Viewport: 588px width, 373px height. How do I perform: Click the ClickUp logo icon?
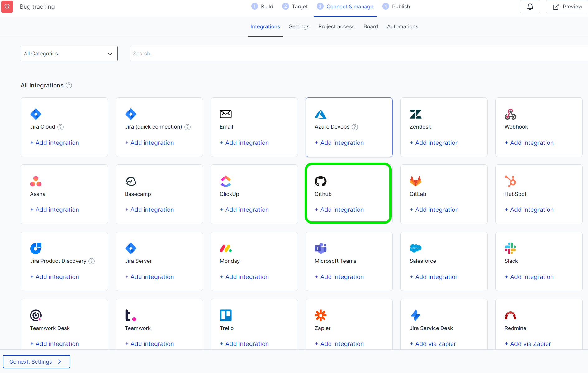click(x=226, y=181)
